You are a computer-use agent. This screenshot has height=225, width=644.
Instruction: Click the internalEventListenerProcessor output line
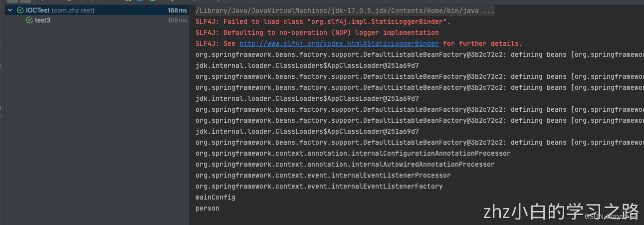click(x=323, y=175)
